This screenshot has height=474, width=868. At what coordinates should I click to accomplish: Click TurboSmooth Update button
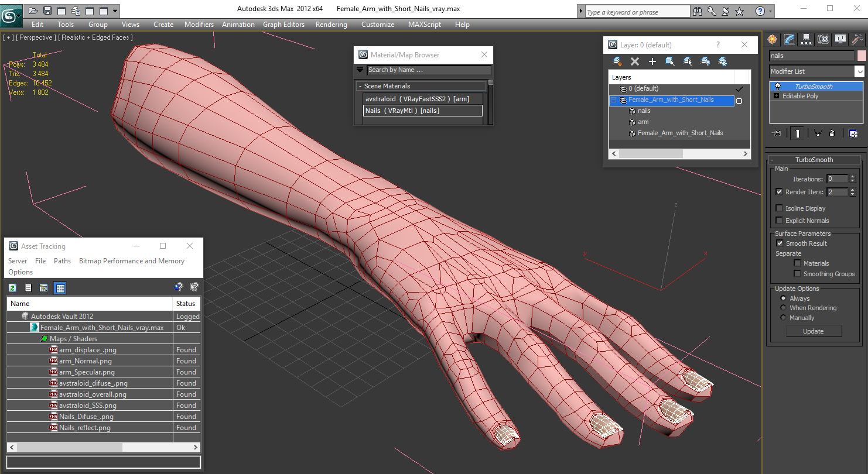pyautogui.click(x=814, y=331)
